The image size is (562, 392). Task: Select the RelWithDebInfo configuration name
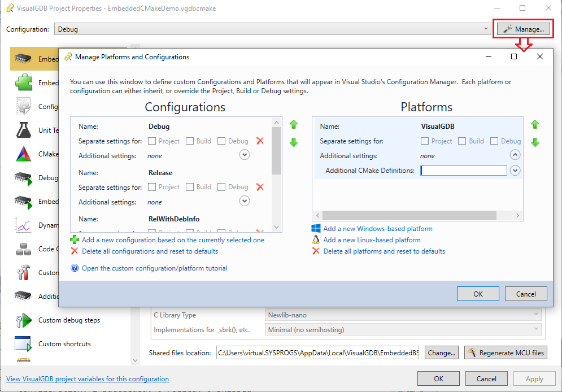[174, 219]
